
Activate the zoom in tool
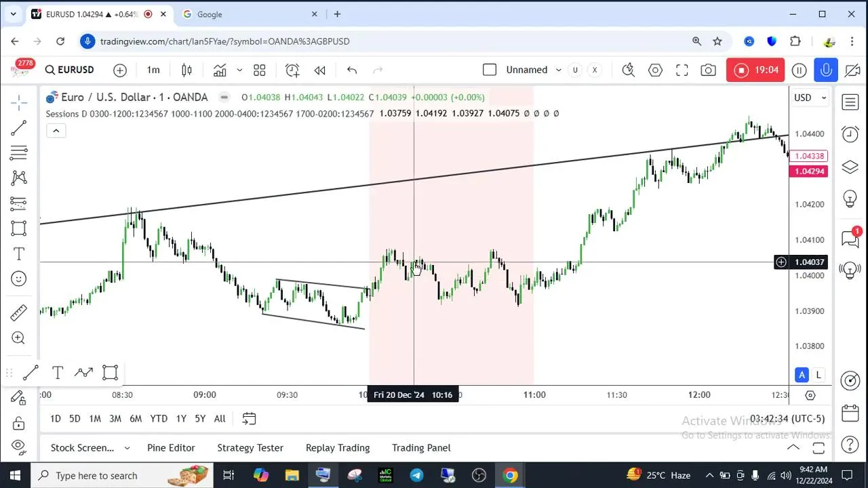(x=19, y=338)
